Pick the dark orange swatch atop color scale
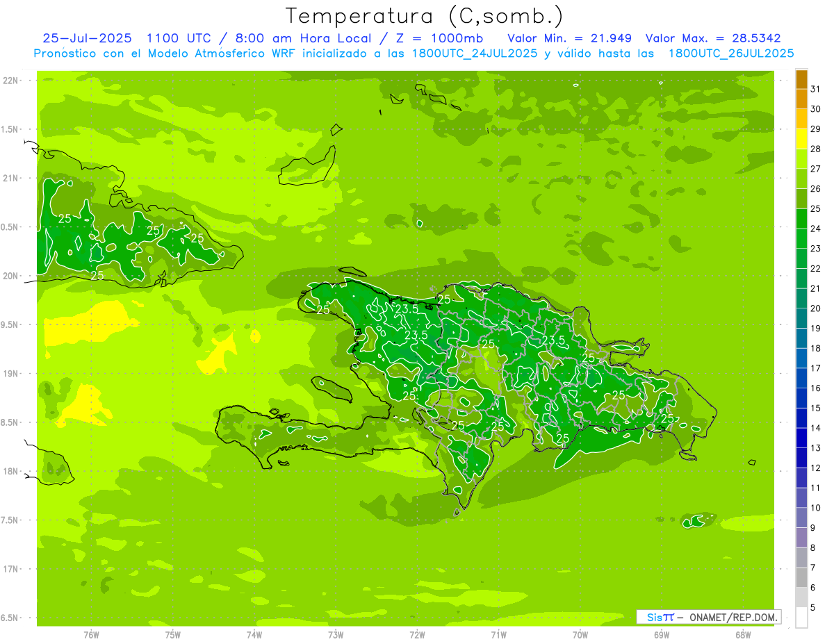 pos(801,80)
